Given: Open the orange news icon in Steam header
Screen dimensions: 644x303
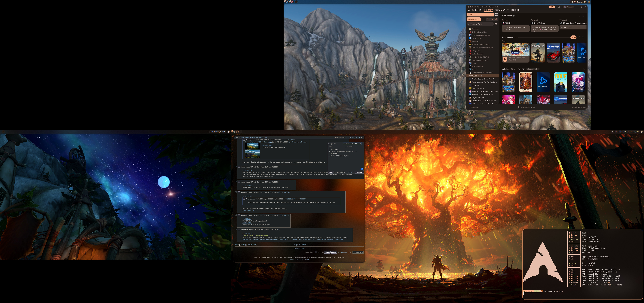Looking at the screenshot, I should tap(552, 7).
